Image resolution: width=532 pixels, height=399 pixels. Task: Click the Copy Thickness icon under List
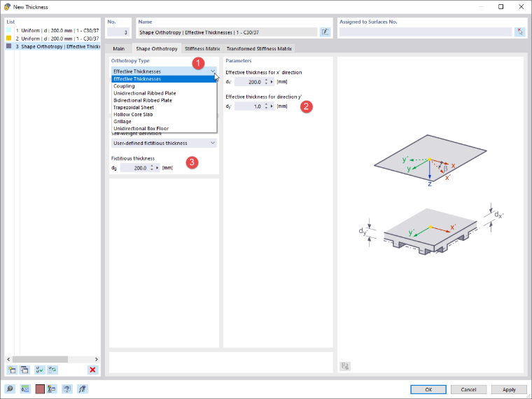click(24, 370)
